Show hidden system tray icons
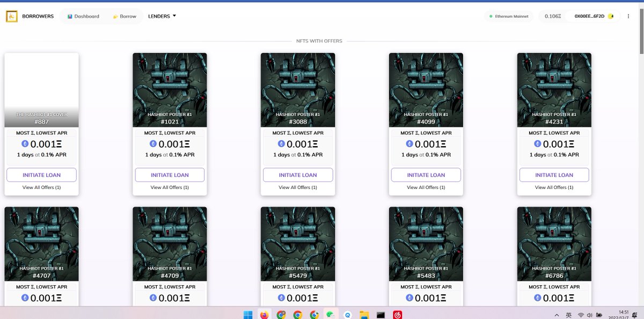 556,315
